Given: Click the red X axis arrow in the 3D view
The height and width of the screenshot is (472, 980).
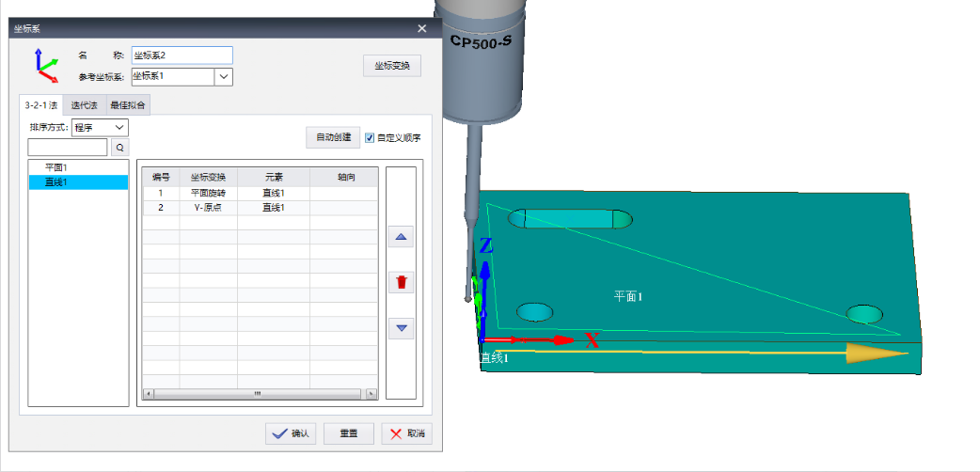Looking at the screenshot, I should 530,340.
